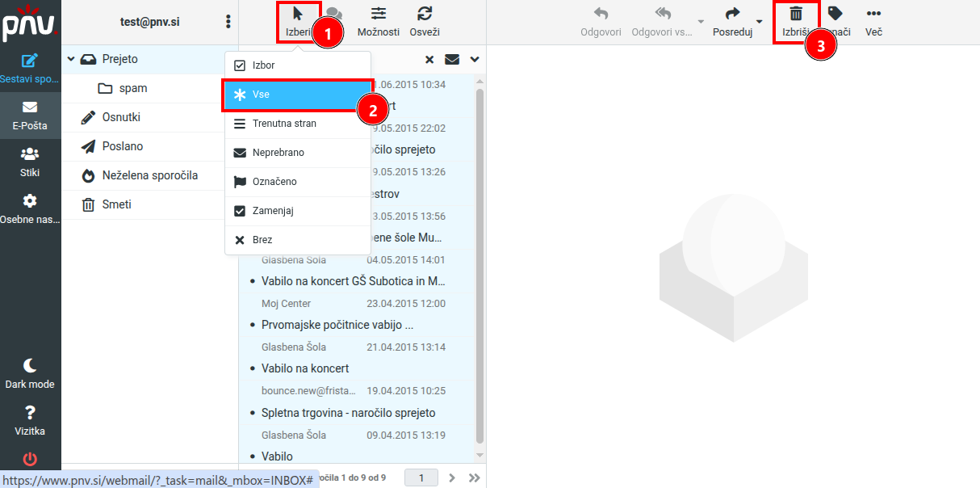
Task: Click the Posreduj forward arrow icon
Action: pyautogui.click(x=732, y=14)
